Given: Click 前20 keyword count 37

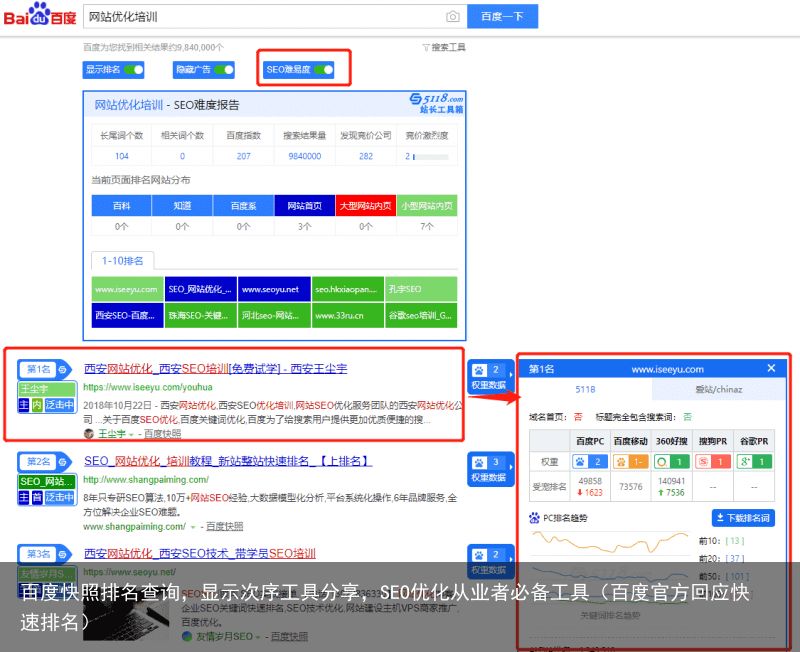Looking at the screenshot, I should coord(735,559).
